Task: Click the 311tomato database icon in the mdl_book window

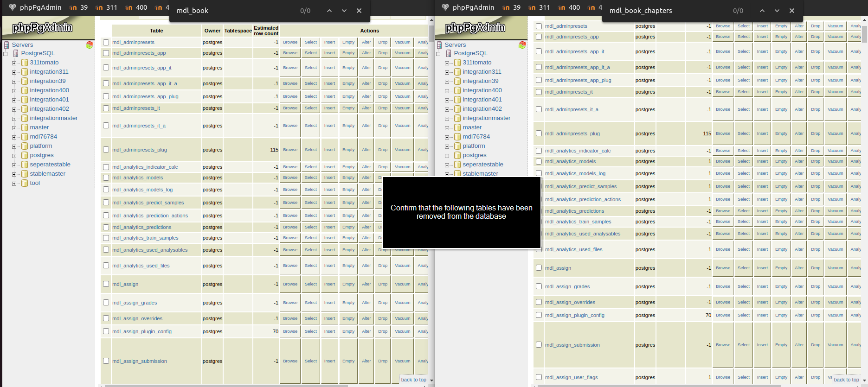Action: (x=25, y=63)
